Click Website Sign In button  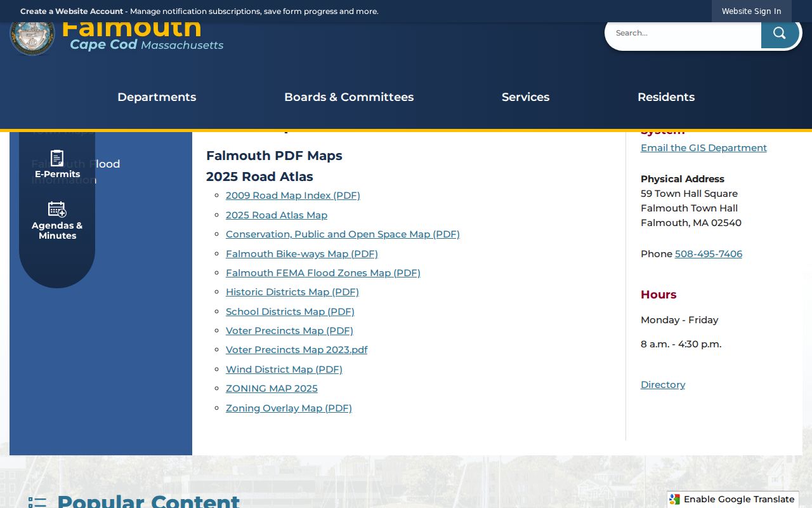pyautogui.click(x=751, y=11)
